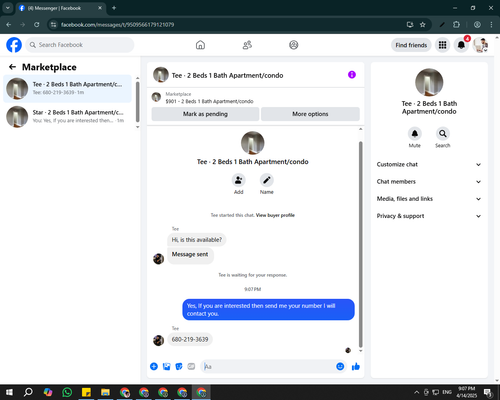Expand Media, files and links section
The image size is (500, 400).
click(429, 199)
